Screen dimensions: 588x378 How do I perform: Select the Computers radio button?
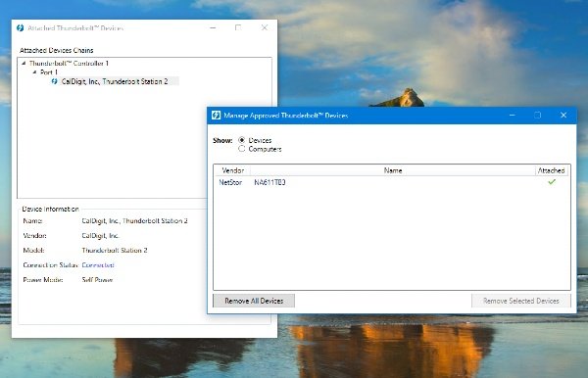pyautogui.click(x=242, y=149)
